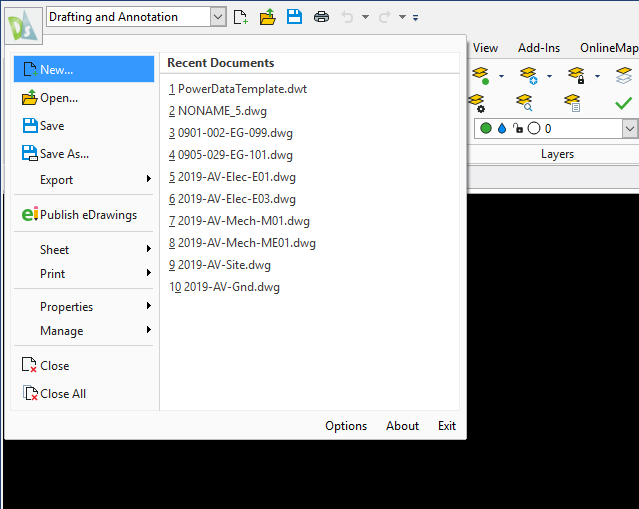Expand the Export submenu
Image resolution: width=639 pixels, height=509 pixels.
point(148,180)
